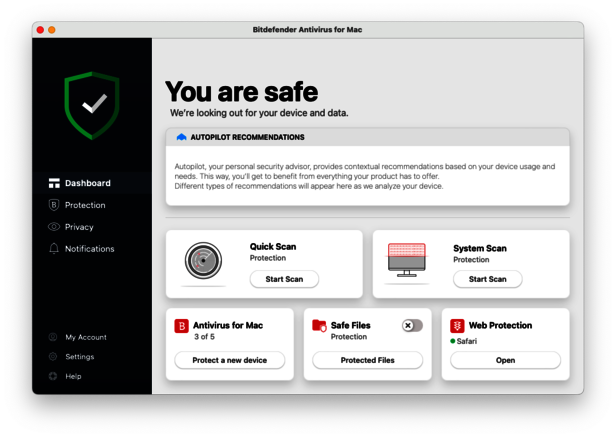Click the green shield status icon
The image size is (616, 437).
pos(92,105)
